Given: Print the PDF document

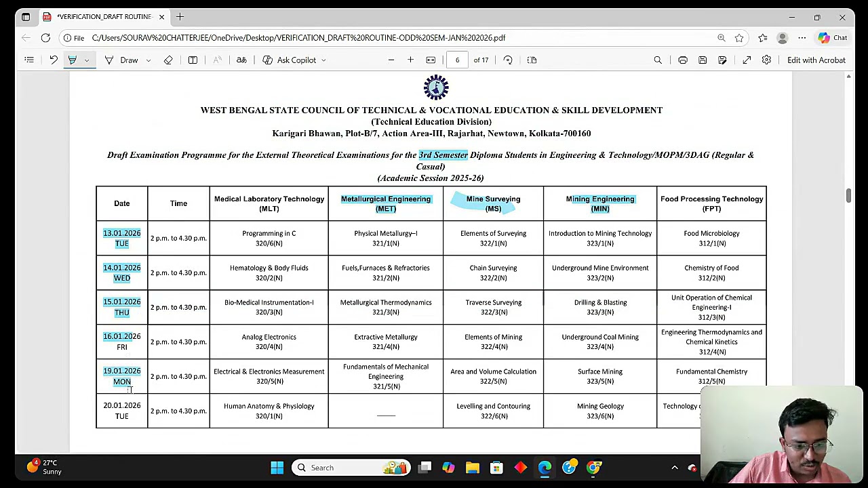Looking at the screenshot, I should 683,60.
